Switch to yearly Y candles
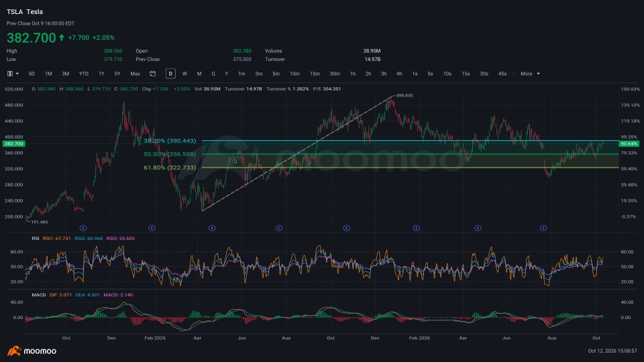The width and height of the screenshot is (644, 362). click(226, 74)
